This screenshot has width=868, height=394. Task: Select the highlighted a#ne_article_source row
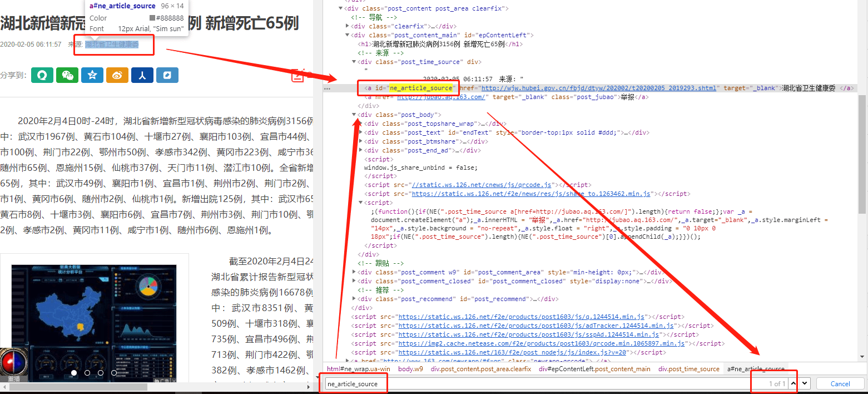(589, 88)
